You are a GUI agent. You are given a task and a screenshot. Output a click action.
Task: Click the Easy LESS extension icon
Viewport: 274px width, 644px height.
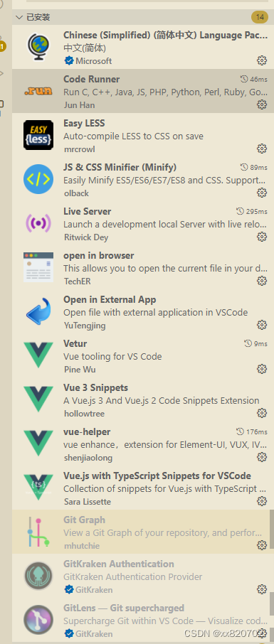pyautogui.click(x=38, y=135)
